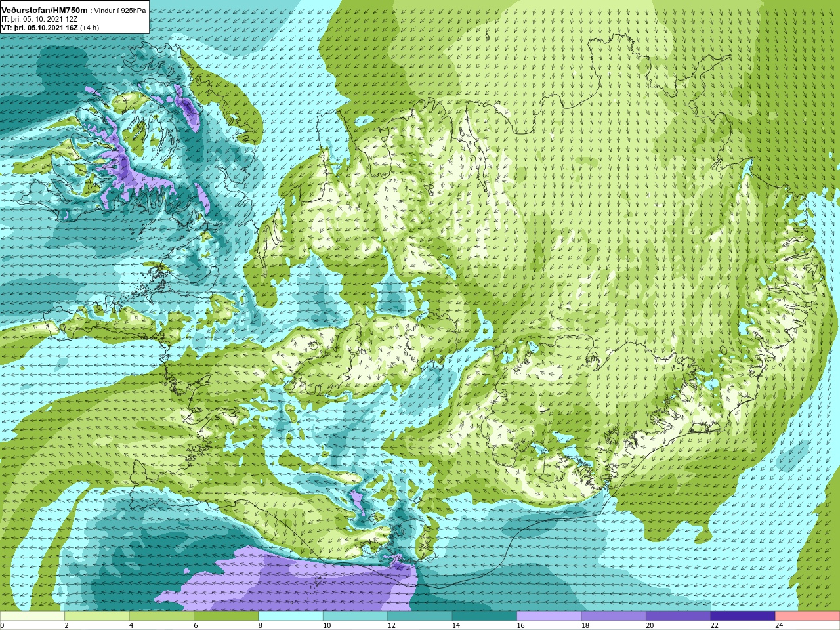The height and width of the screenshot is (630, 840).
Task: Click the violet 20–22 legend swatch
Action: point(679,616)
